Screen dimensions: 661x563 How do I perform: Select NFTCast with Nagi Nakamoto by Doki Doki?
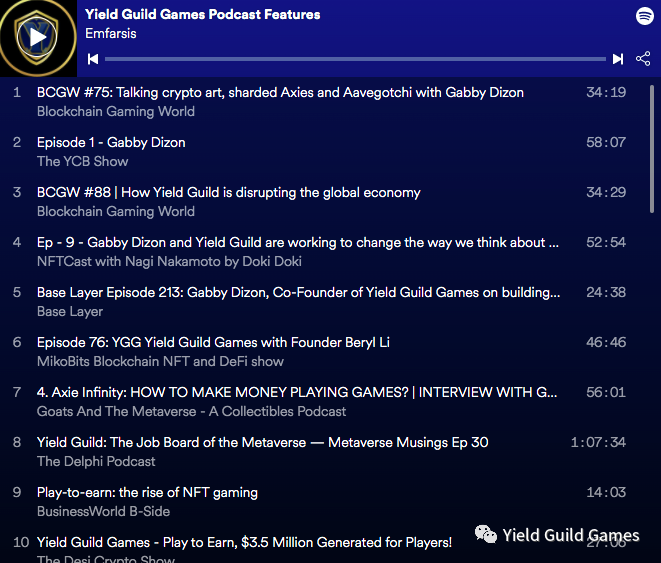click(169, 261)
